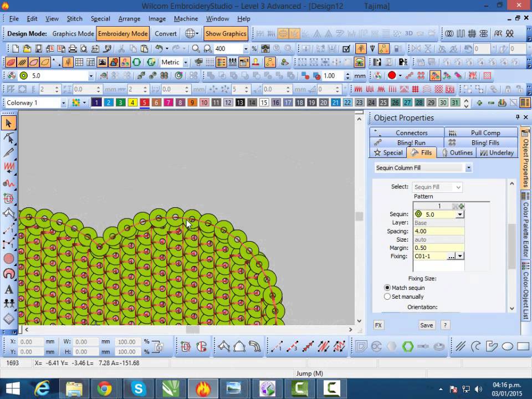Toggle the Show Stitches red leaf icon
The image size is (532, 399).
11,62
